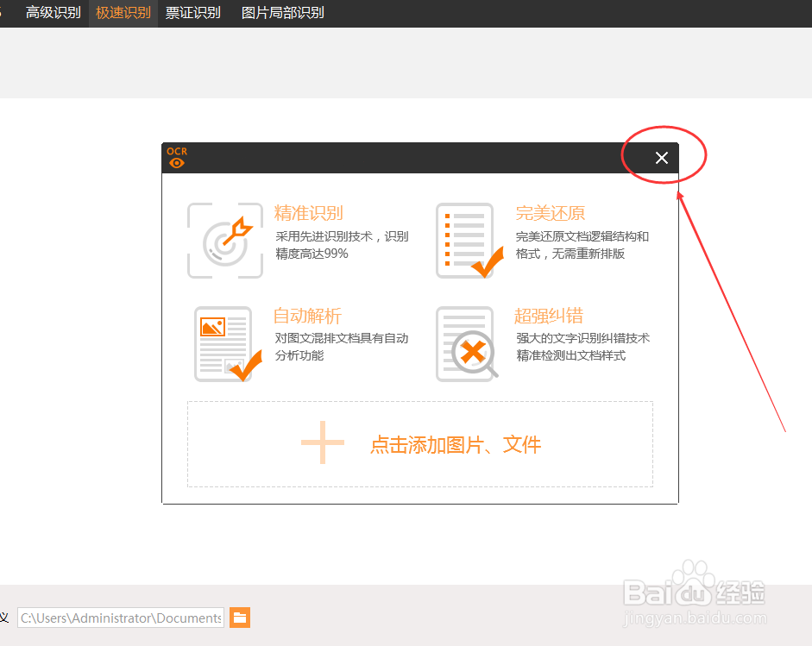Click the 点击添加图片、文件 button

click(x=455, y=442)
